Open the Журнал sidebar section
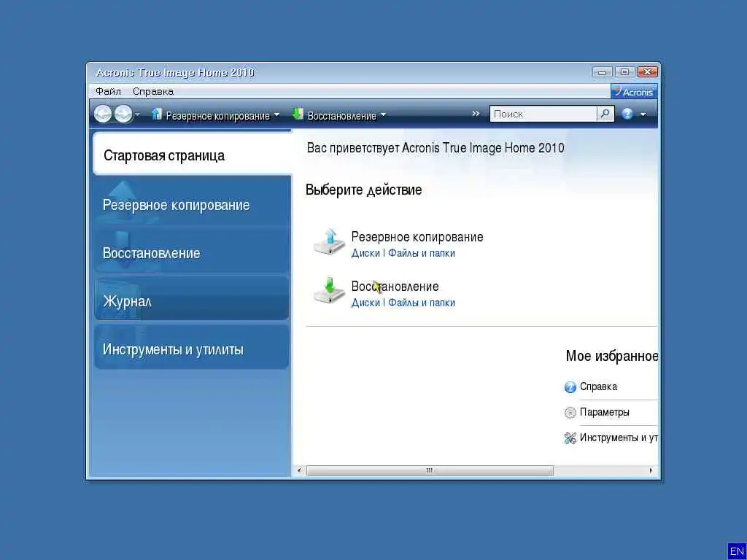The width and height of the screenshot is (747, 560). click(192, 301)
